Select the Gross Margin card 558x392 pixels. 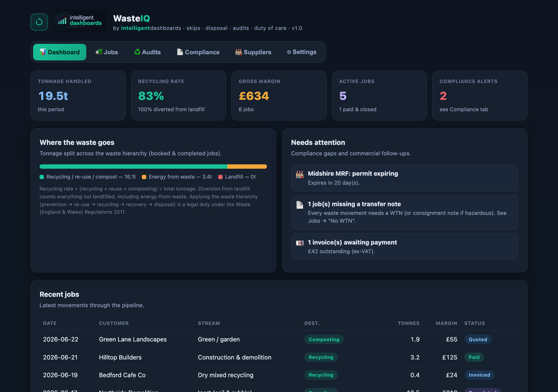[279, 96]
